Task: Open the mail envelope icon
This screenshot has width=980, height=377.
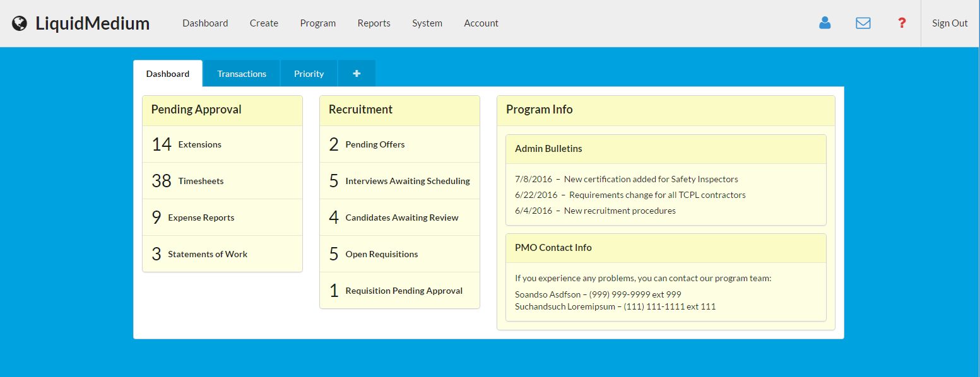Action: click(x=863, y=23)
